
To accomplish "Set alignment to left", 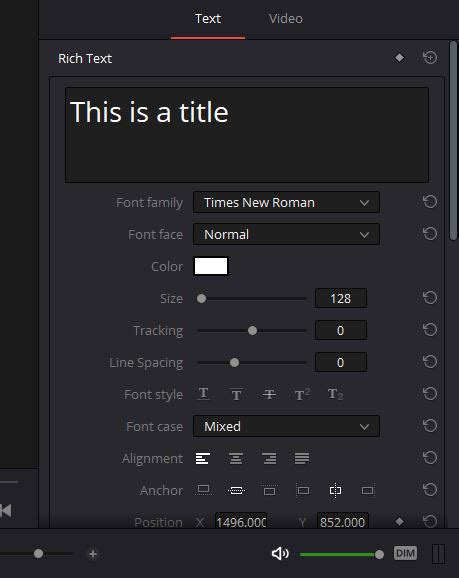I will [203, 459].
